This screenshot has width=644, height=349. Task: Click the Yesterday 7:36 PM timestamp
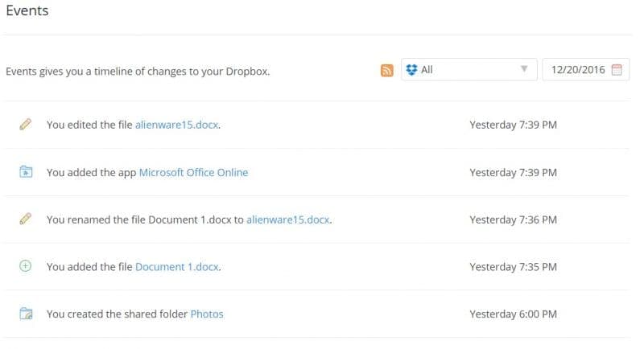[514, 220]
